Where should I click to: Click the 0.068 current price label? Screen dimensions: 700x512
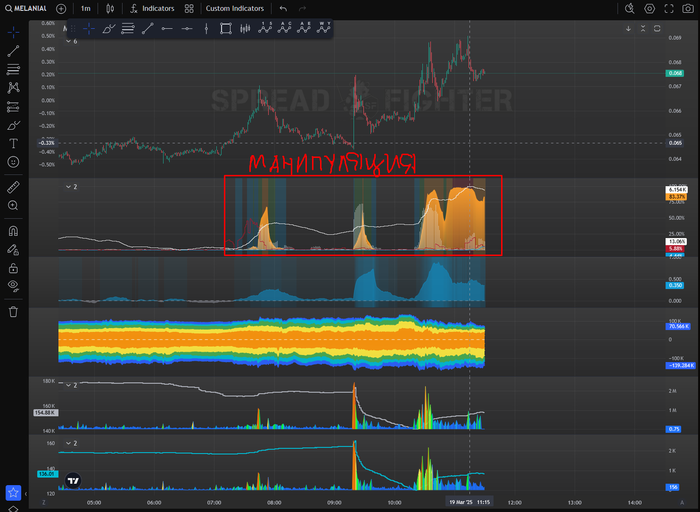pyautogui.click(x=675, y=73)
